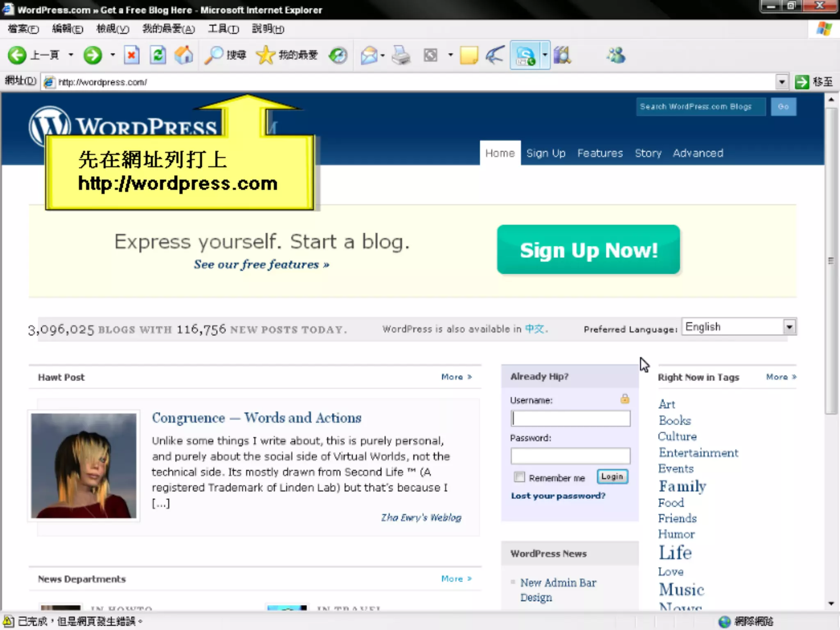Viewport: 840px width, 630px height.
Task: Enable the Remember me checkbox
Action: coord(519,477)
